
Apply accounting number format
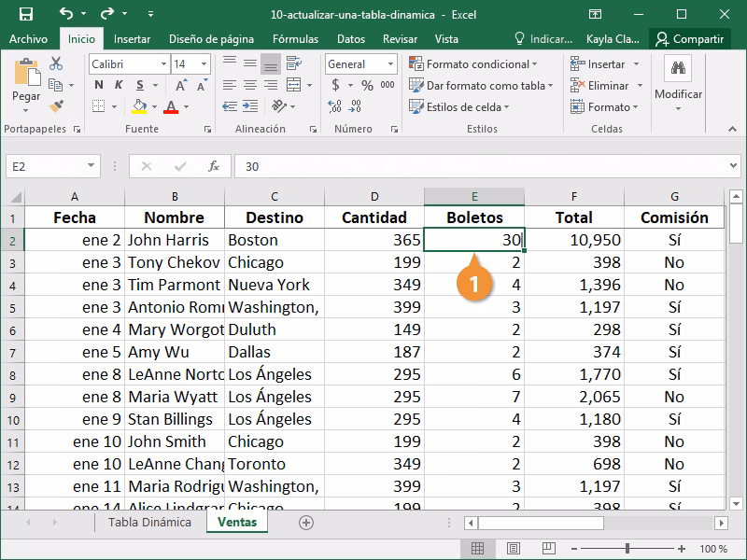coord(336,85)
